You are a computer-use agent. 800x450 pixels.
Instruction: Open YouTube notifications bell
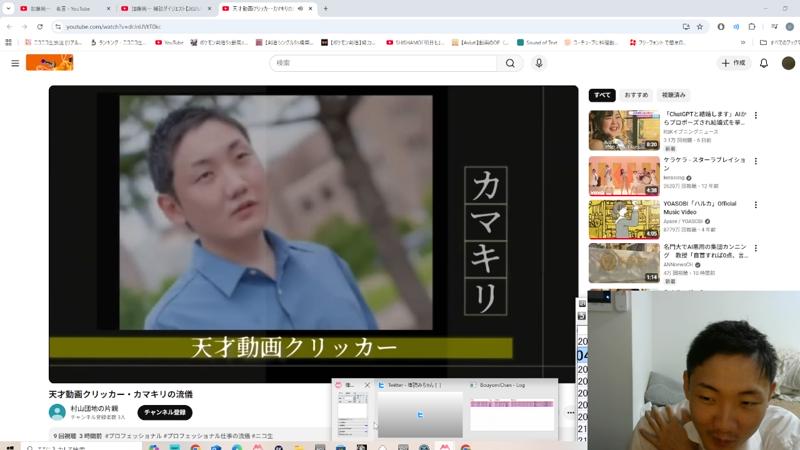tap(764, 63)
